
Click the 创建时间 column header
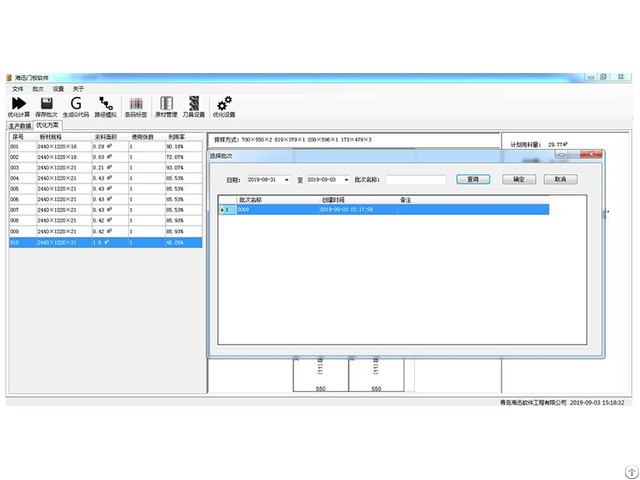(x=333, y=200)
